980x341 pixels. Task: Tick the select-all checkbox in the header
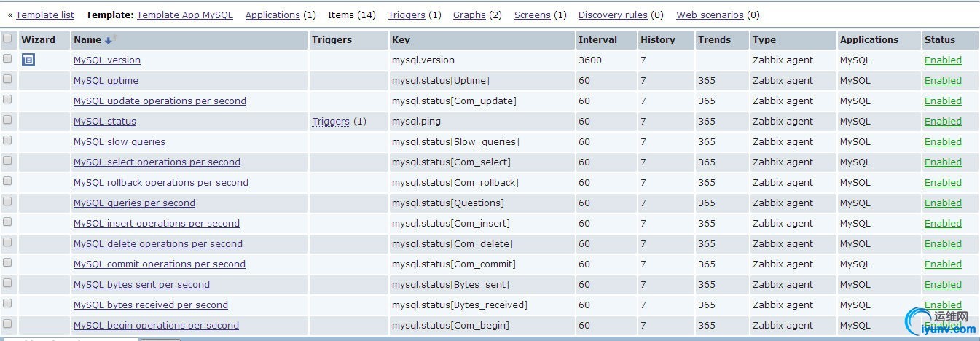click(7, 38)
